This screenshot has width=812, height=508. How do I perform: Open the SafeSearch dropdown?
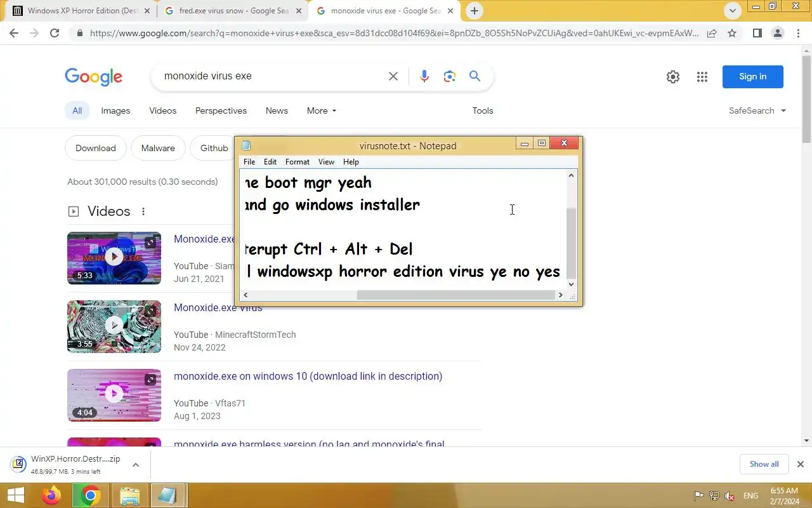757,110
